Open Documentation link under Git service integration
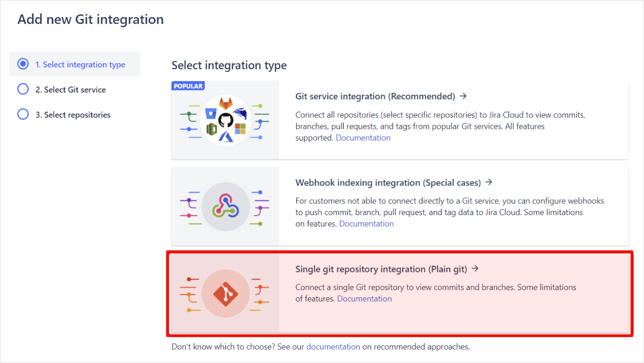The height and width of the screenshot is (363, 644). point(363,138)
